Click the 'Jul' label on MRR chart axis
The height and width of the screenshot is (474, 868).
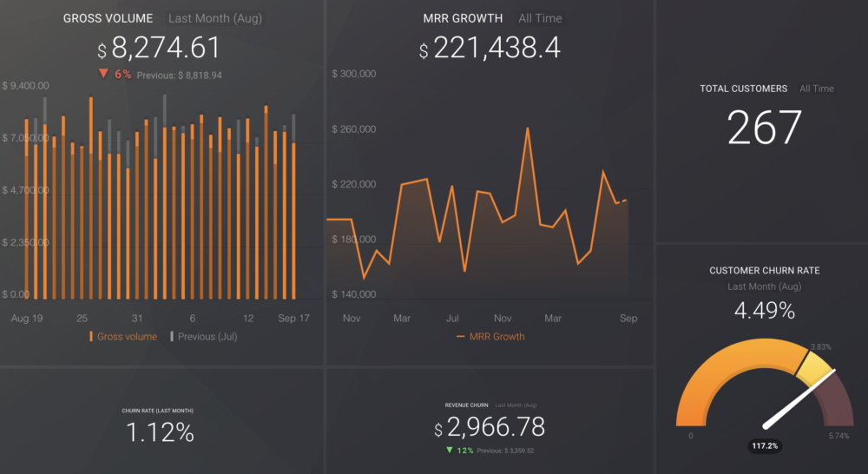click(452, 318)
